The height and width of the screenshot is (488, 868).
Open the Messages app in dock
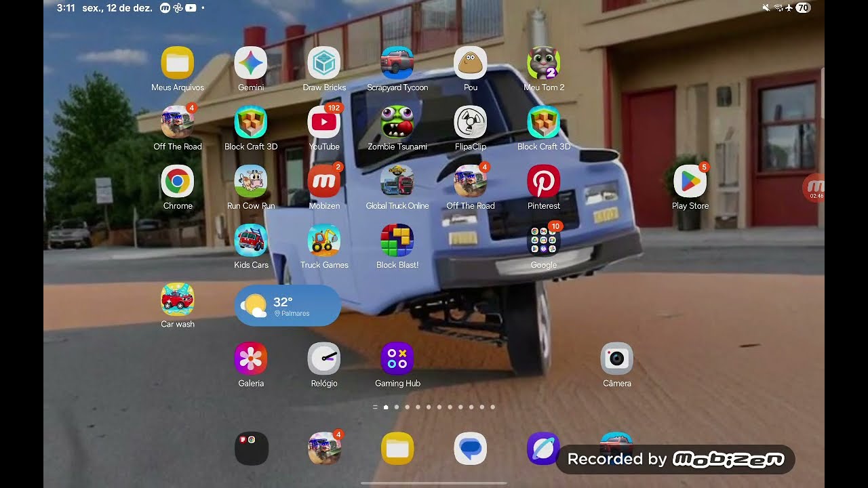pyautogui.click(x=471, y=448)
